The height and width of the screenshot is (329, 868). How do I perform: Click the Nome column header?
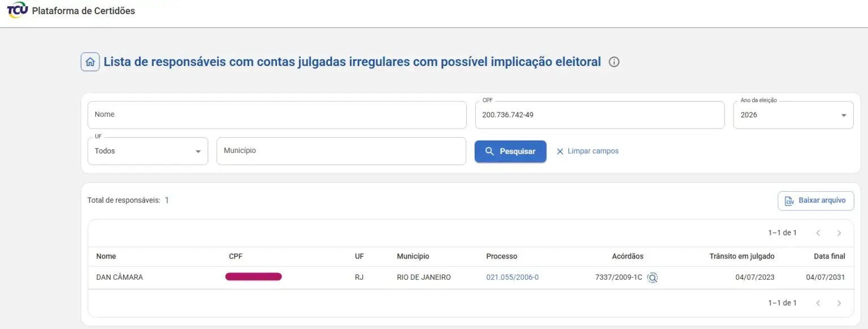pos(106,257)
